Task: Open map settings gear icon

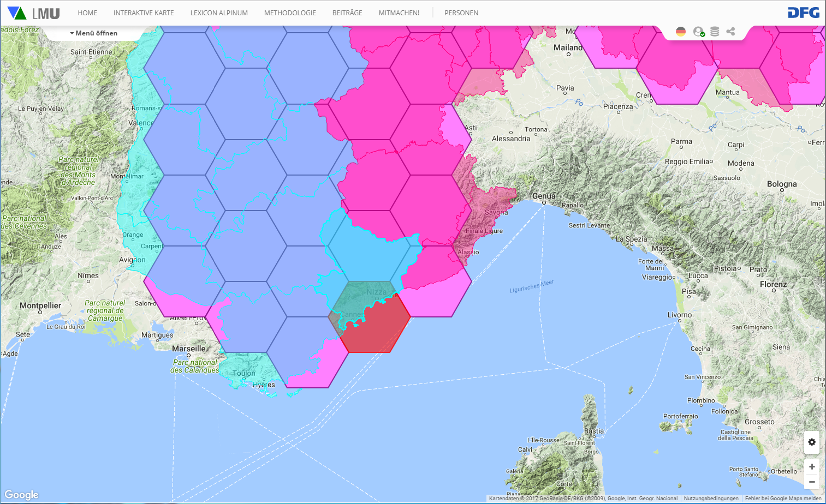Action: tap(812, 442)
